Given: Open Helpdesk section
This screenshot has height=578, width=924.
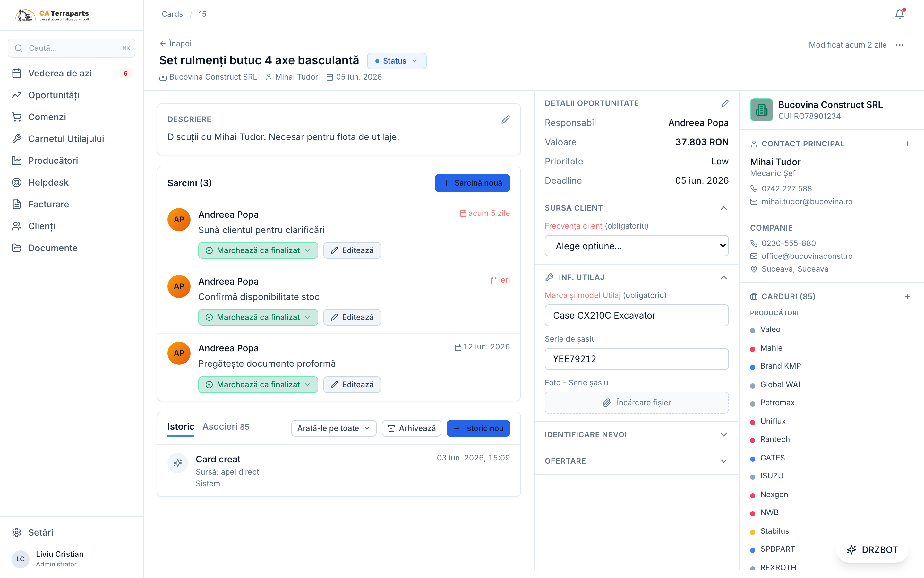Looking at the screenshot, I should [x=72, y=182].
